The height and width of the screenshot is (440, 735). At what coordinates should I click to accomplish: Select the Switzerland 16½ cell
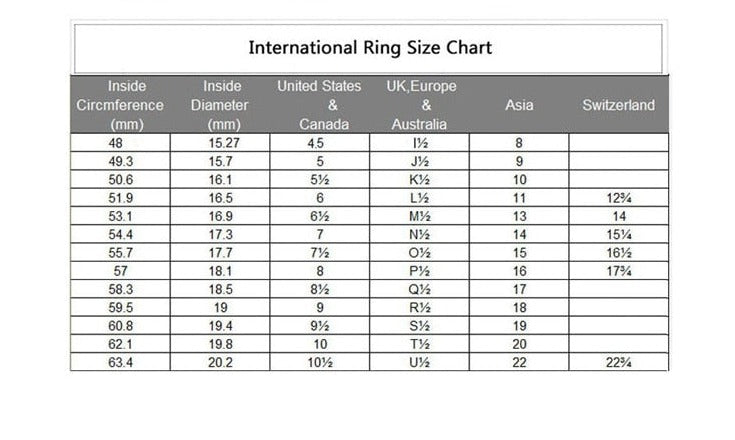[x=618, y=252]
